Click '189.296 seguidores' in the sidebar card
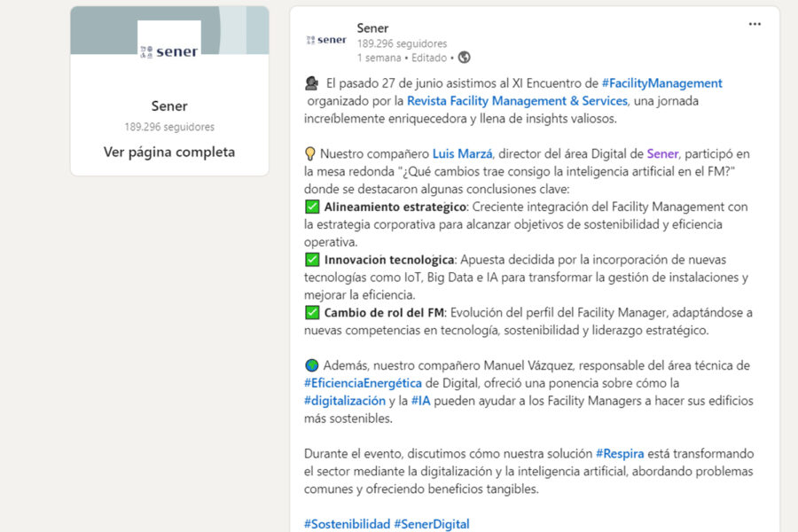798x532 pixels. point(169,127)
